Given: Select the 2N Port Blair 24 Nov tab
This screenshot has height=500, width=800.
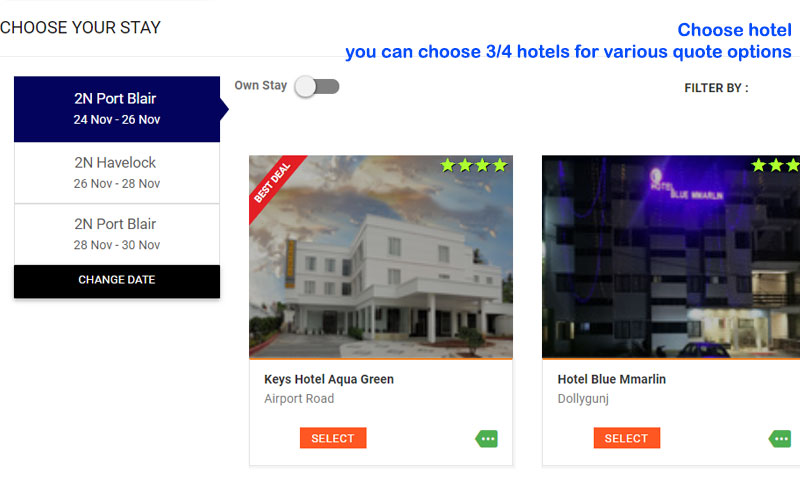Looking at the screenshot, I should click(x=117, y=109).
